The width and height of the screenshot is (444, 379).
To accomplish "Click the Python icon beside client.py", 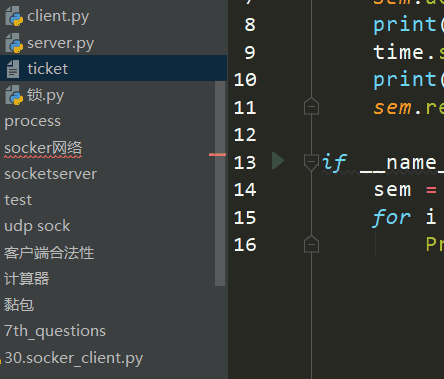I will (14, 16).
